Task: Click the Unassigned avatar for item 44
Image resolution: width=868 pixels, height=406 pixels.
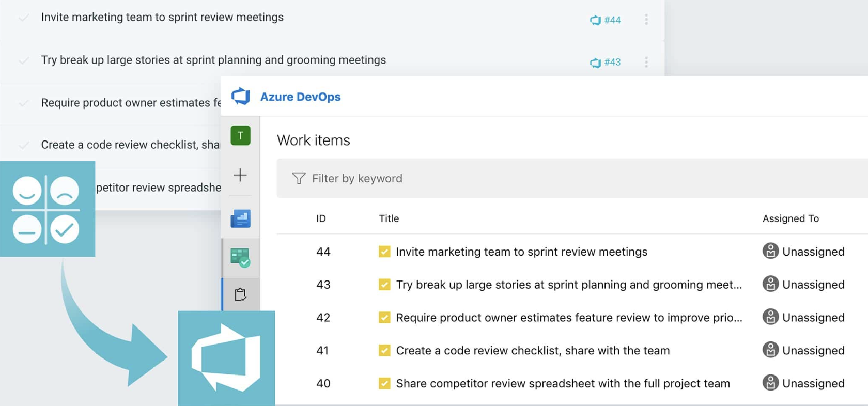Action: click(x=770, y=251)
